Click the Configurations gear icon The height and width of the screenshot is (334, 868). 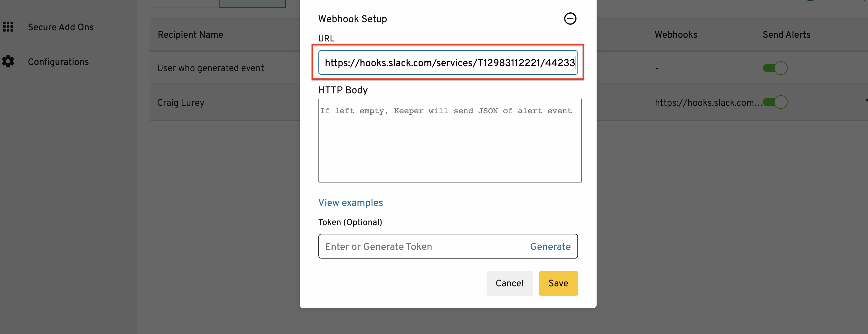point(8,61)
